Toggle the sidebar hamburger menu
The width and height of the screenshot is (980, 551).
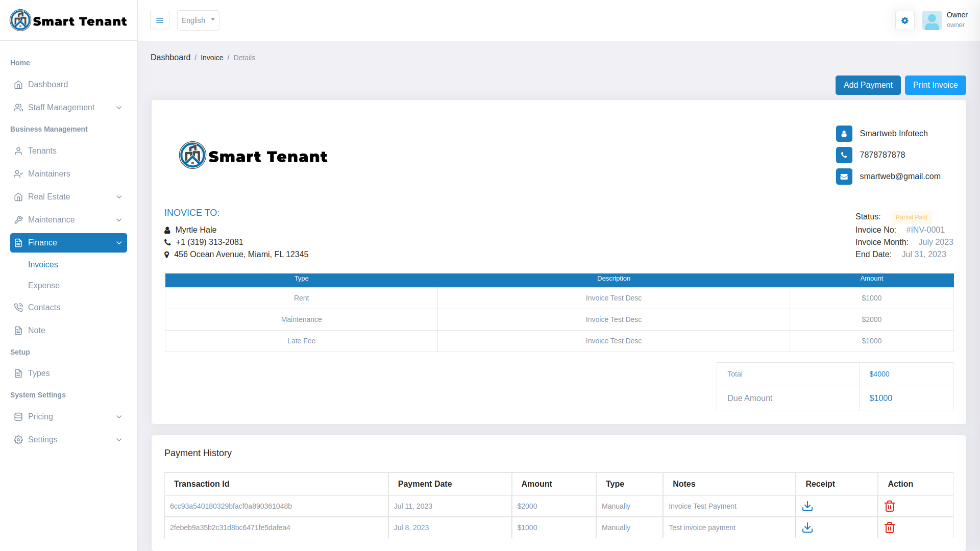(159, 20)
